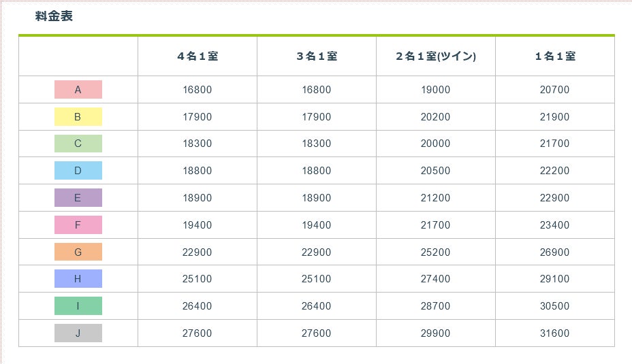Screen dimensions: 632x364
Task: Select the pink F rank label
Action: click(78, 225)
